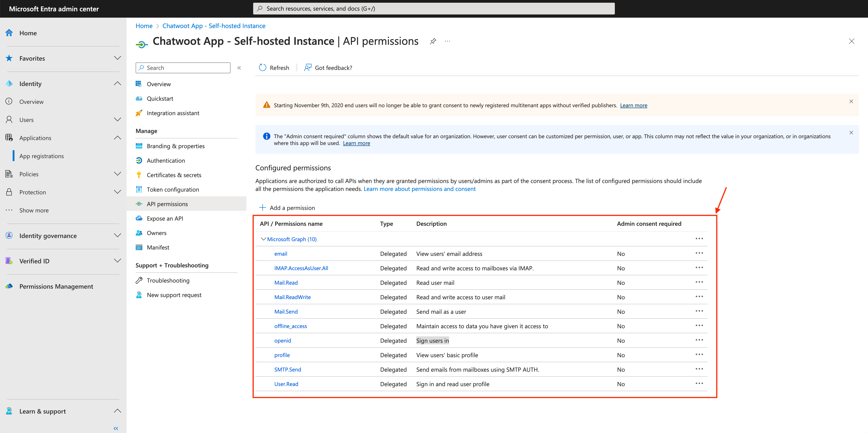Click the Refresh icon button
The height and width of the screenshot is (433, 868).
[x=274, y=68]
